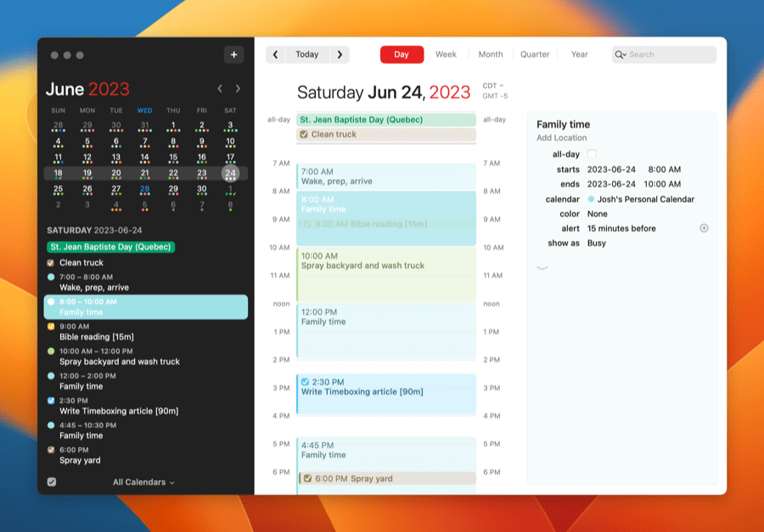Select June 30 in mini calendar
This screenshot has height=532, width=764.
(202, 191)
